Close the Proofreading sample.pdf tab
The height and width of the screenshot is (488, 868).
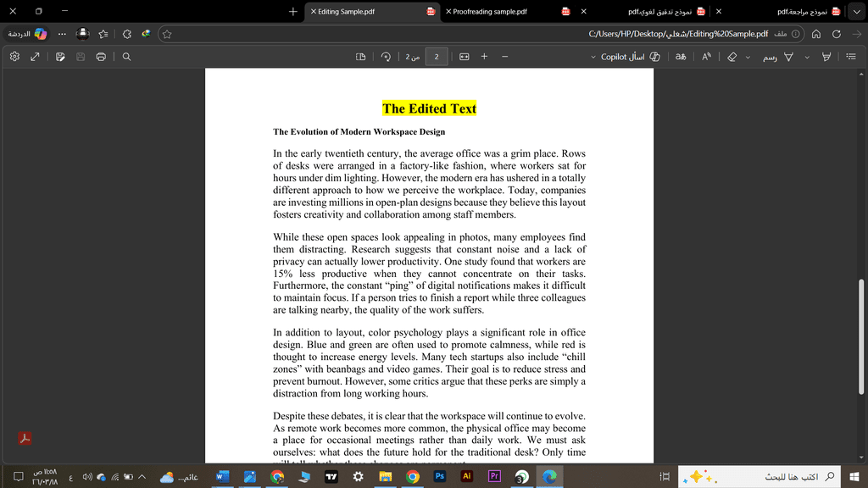(x=448, y=11)
